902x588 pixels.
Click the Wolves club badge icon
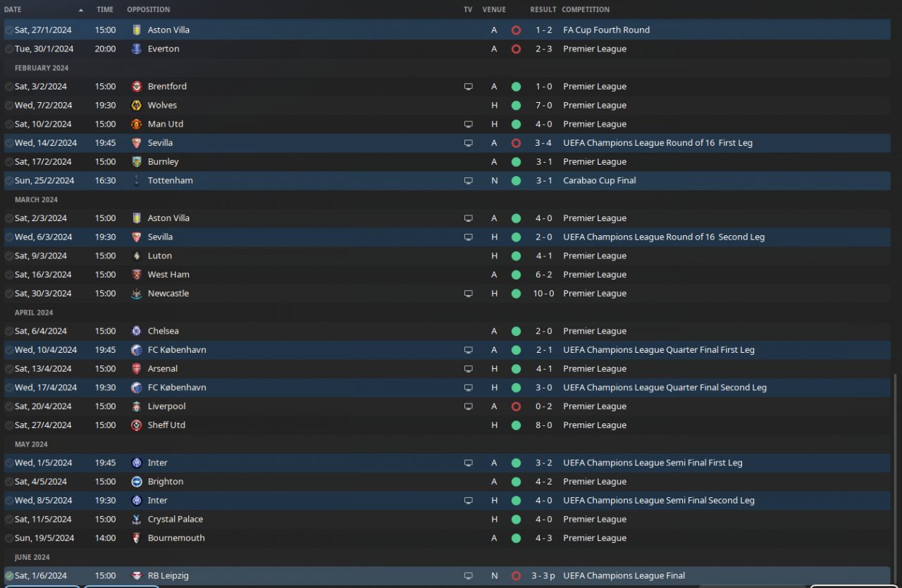coord(137,105)
